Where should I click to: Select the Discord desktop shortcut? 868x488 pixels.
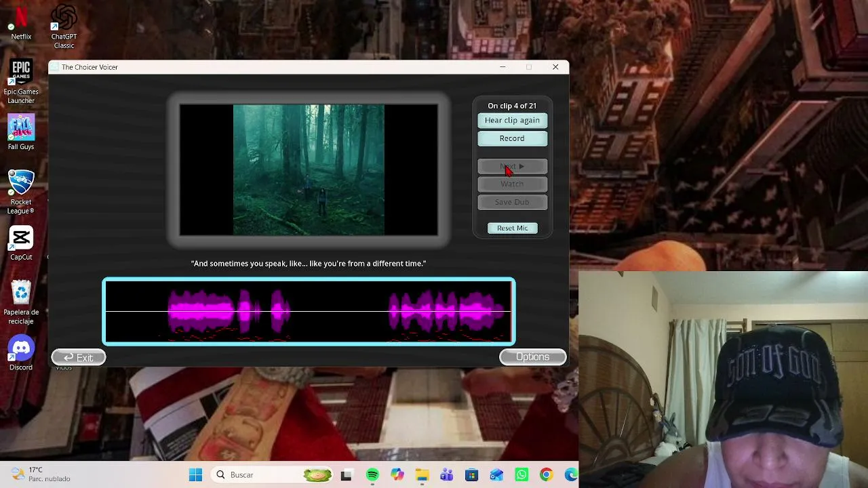tap(21, 354)
